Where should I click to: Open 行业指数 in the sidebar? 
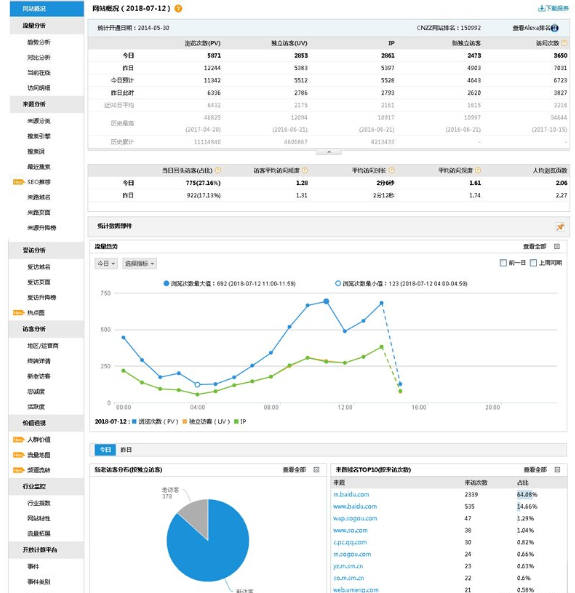click(39, 503)
